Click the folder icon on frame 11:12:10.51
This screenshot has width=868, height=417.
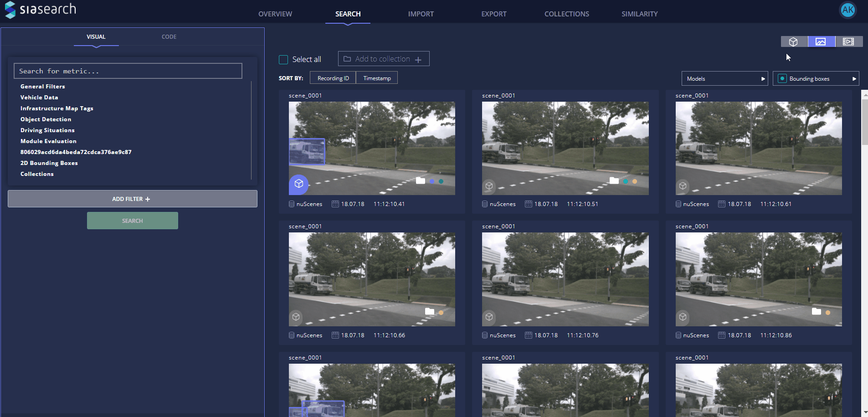pos(614,181)
